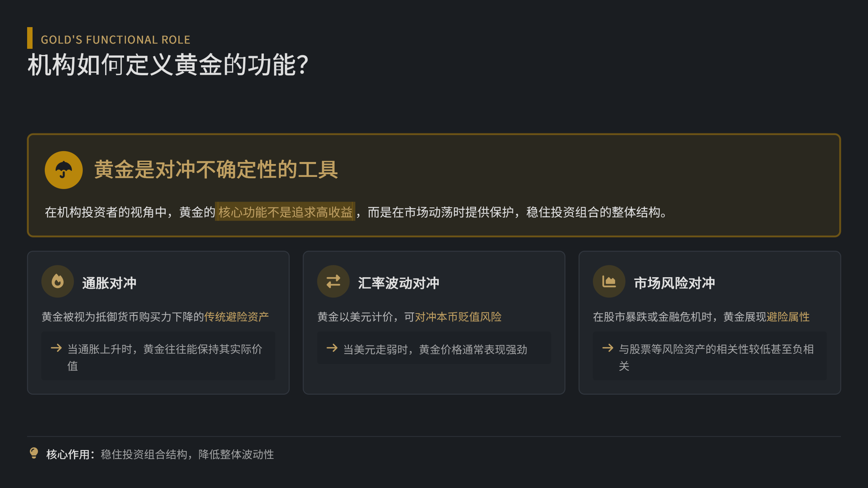Click the umbrella icon in the gold banner

point(64,170)
